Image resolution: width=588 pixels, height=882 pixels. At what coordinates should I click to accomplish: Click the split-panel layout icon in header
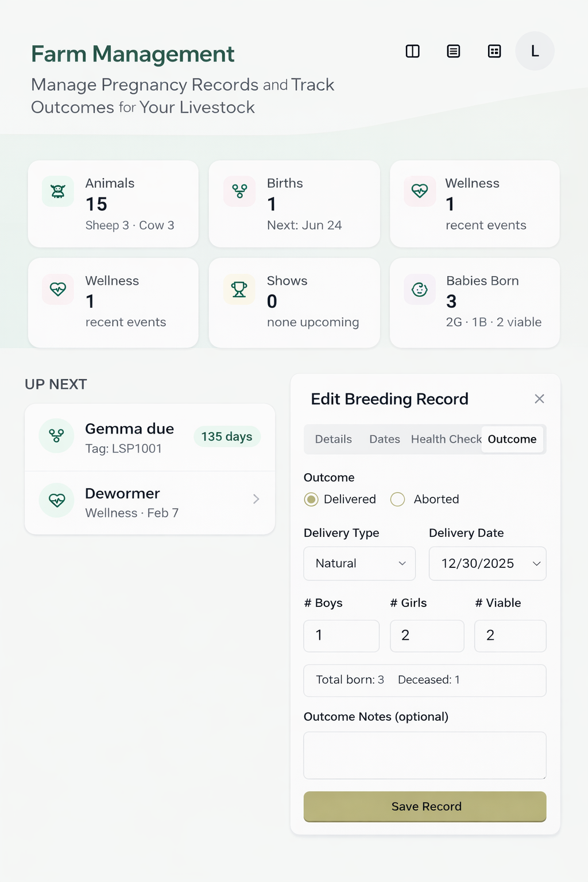click(412, 52)
